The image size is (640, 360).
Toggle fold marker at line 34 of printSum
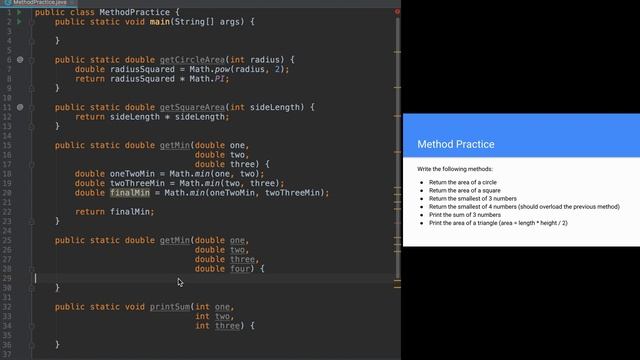[31, 326]
